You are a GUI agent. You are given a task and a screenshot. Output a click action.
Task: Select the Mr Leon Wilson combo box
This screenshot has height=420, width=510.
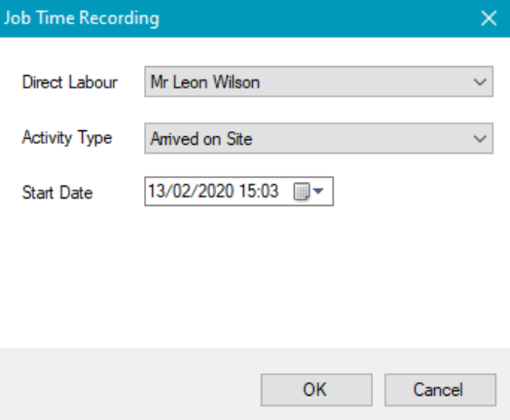point(319,82)
